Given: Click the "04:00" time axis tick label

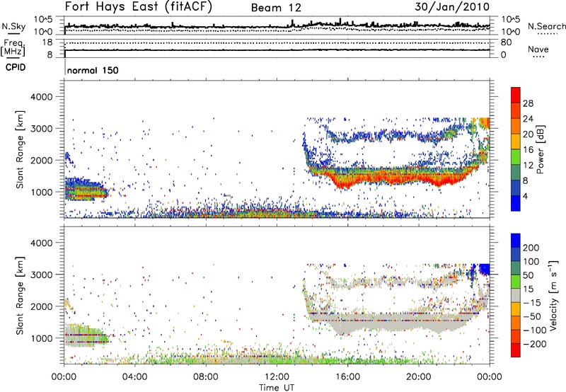Looking at the screenshot, I should click(135, 377).
